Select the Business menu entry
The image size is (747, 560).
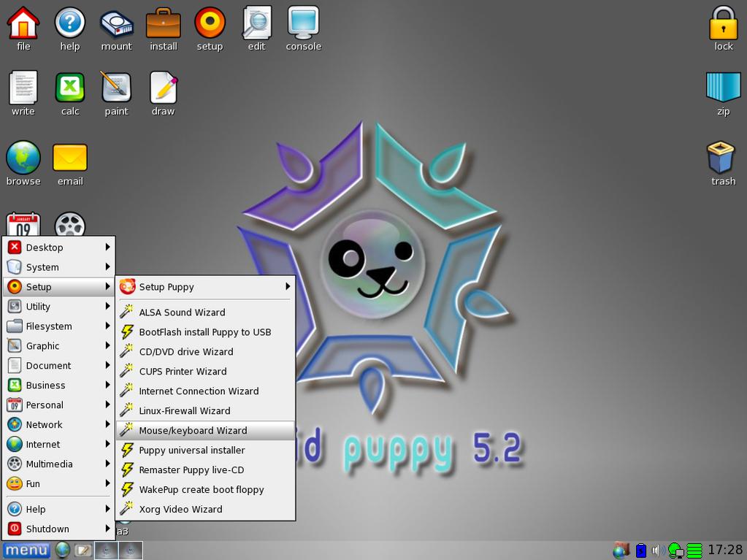pos(59,386)
